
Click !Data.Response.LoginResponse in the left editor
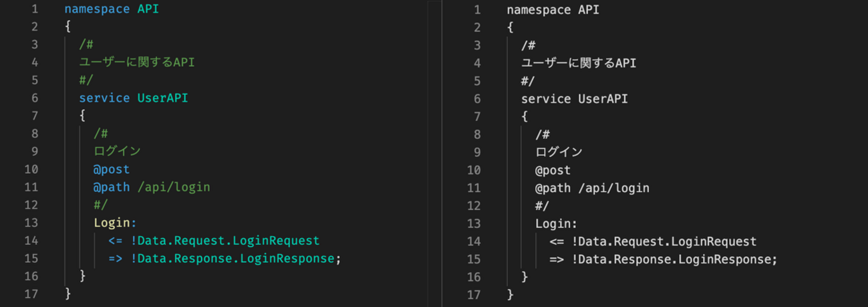(x=233, y=258)
